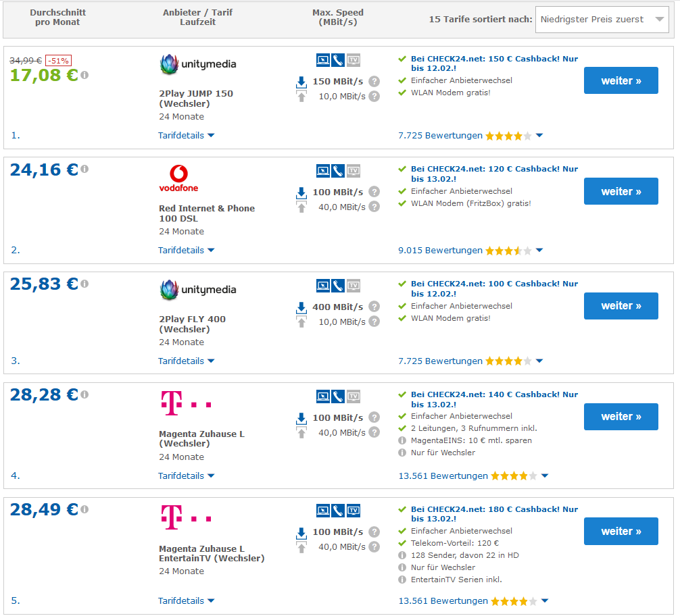Click greyed TV icon in Vodafone row

(354, 171)
